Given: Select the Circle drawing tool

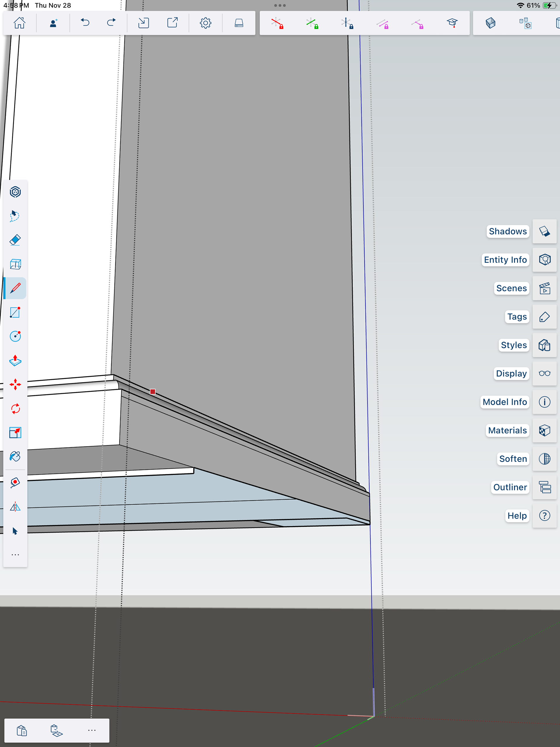Looking at the screenshot, I should (x=15, y=336).
